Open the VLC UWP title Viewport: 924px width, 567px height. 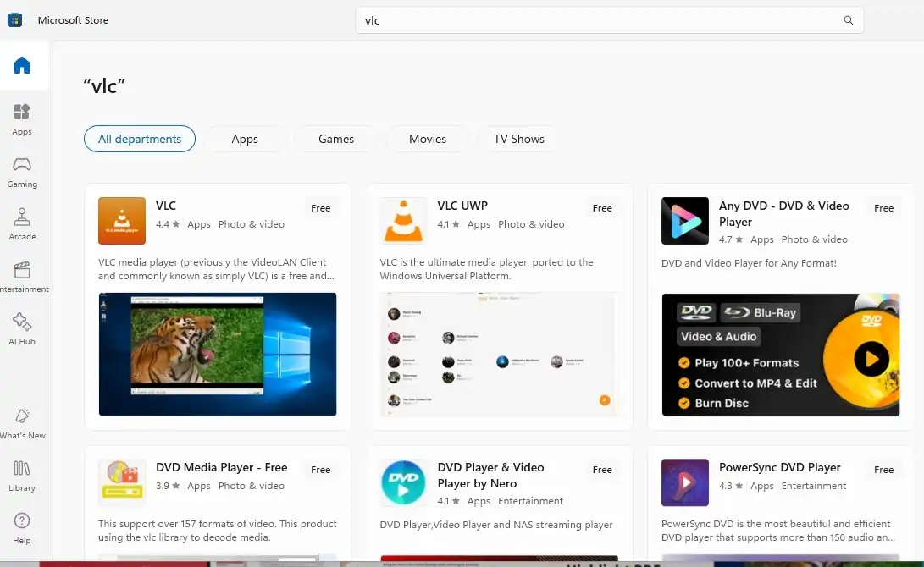(462, 206)
